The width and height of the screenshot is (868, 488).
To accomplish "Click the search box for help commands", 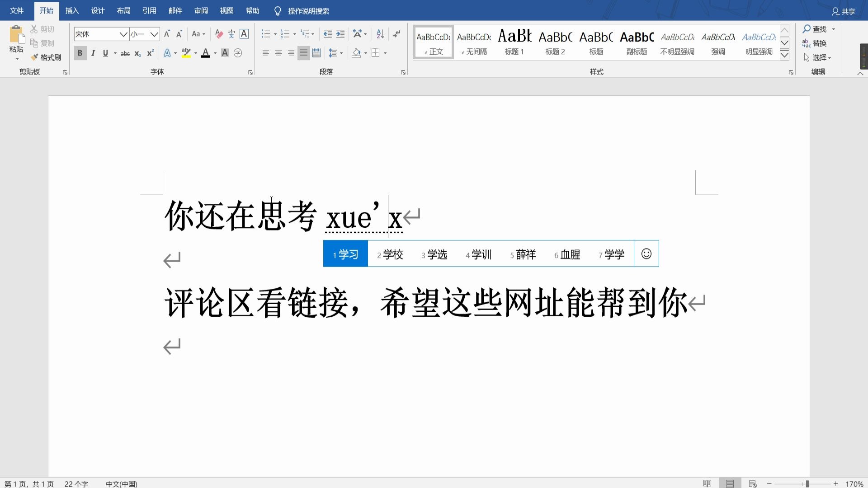I will click(308, 11).
